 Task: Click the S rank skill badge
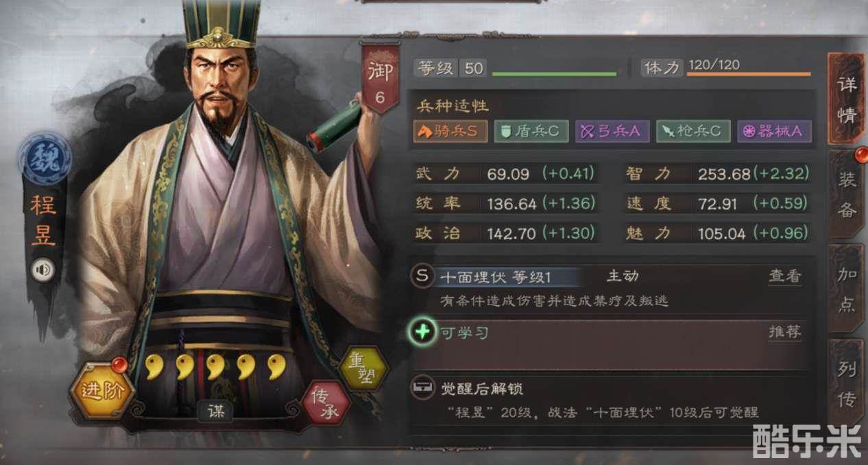tap(422, 276)
